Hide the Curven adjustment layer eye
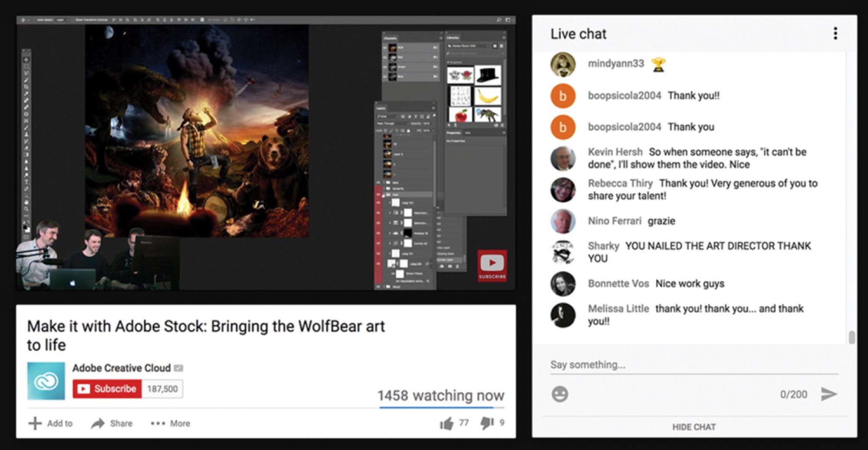Viewport: 868px width, 450px height. pos(378,243)
